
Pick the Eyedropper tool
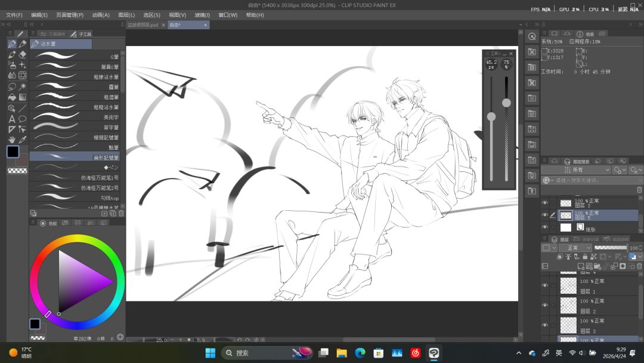pyautogui.click(x=23, y=140)
